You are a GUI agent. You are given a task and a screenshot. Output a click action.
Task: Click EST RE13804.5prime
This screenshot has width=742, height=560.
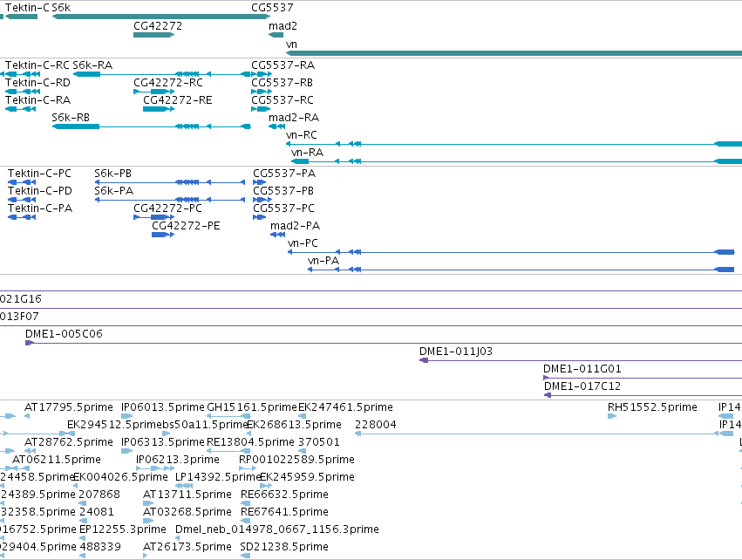(228, 452)
